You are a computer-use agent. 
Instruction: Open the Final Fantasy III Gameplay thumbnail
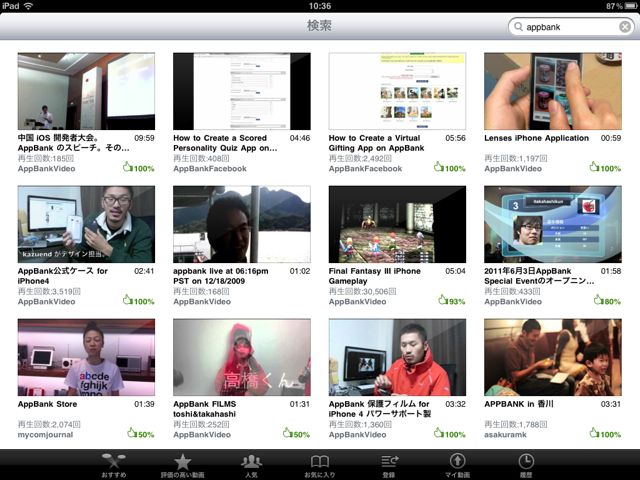pyautogui.click(x=397, y=224)
